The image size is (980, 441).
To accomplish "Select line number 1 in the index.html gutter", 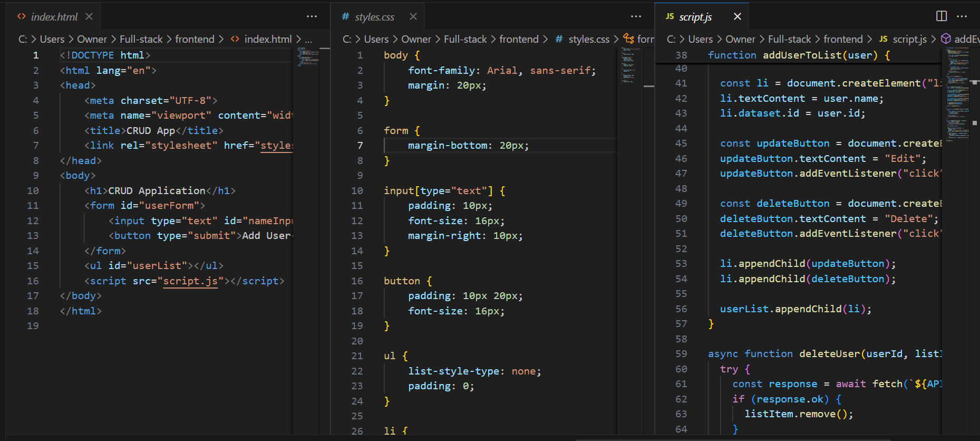I will (36, 55).
